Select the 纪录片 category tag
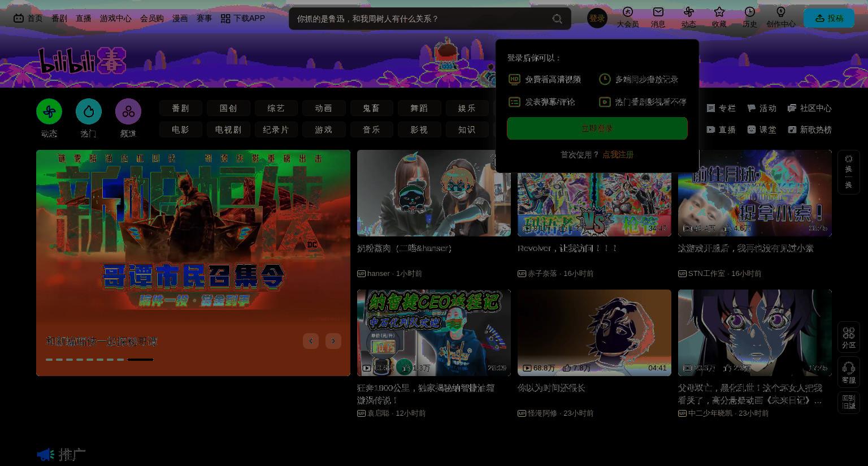 [276, 130]
